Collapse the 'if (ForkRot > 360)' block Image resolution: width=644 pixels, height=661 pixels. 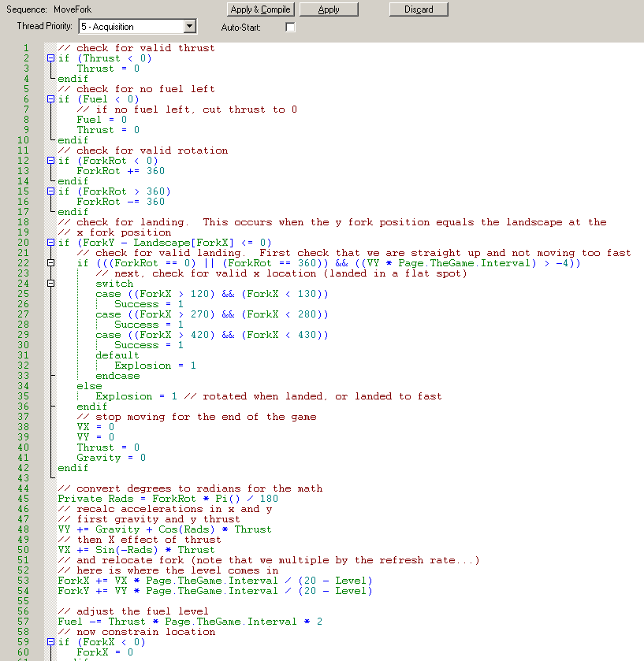click(x=50, y=191)
